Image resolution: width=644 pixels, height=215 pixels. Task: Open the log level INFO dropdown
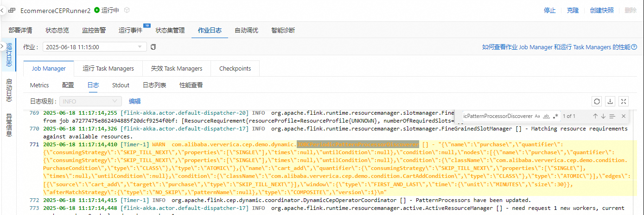coord(90,101)
